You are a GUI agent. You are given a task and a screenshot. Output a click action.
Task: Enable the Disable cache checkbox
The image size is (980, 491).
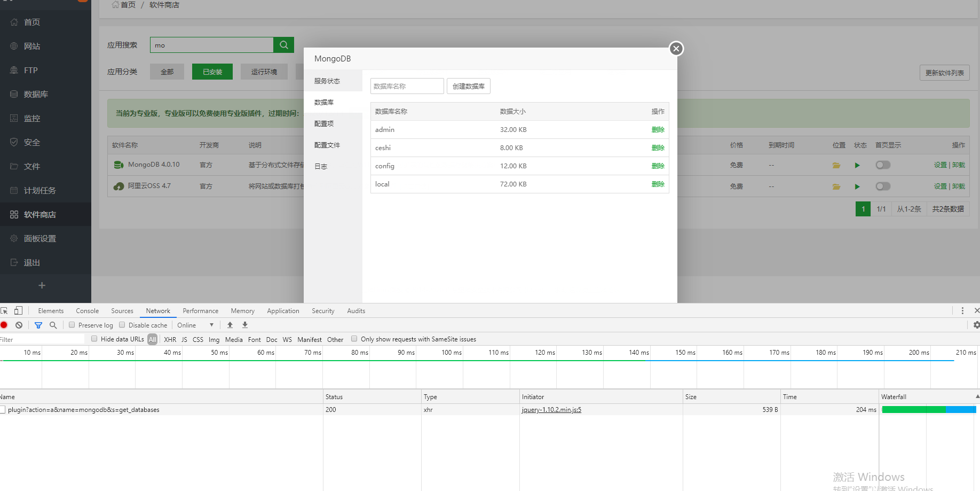pyautogui.click(x=122, y=325)
